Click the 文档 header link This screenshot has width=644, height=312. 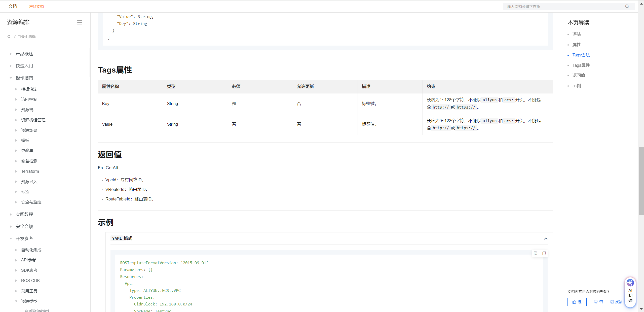tap(13, 6)
